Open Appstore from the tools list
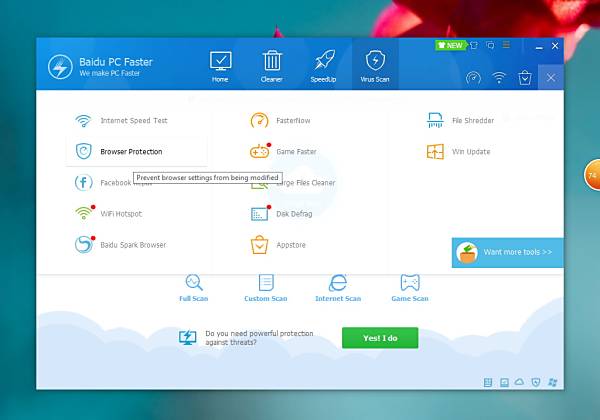Screen dimensions: 600x420 coord(278,245)
